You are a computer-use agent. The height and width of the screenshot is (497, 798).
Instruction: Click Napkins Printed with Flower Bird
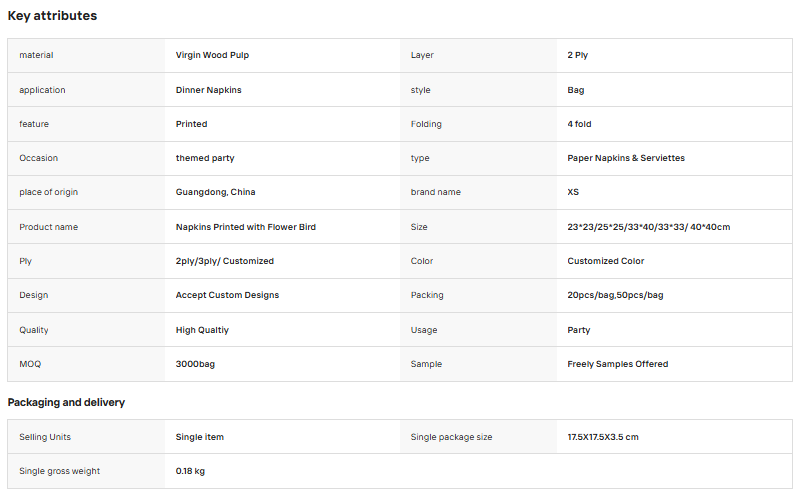pyautogui.click(x=246, y=227)
